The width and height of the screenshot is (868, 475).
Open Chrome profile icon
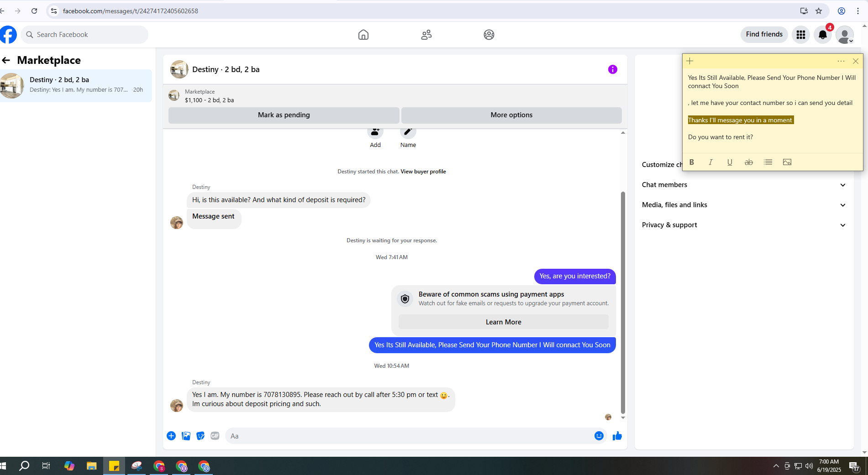click(842, 11)
